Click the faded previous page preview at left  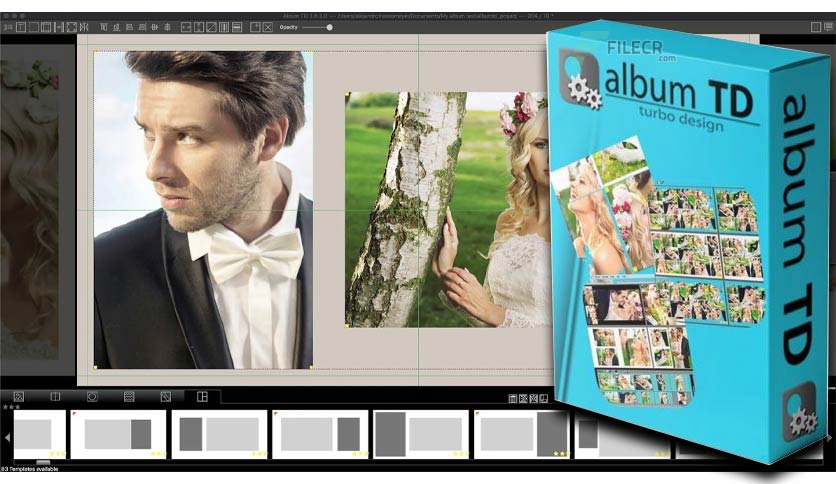click(29, 208)
